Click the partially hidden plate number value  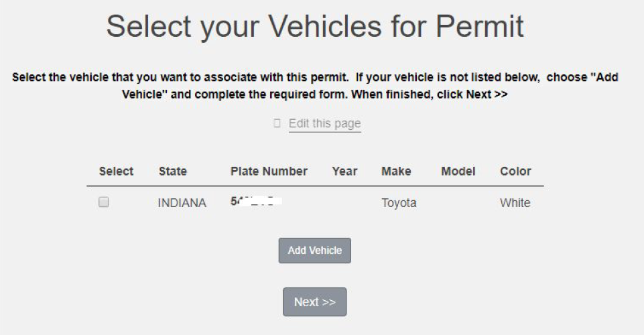click(x=255, y=201)
